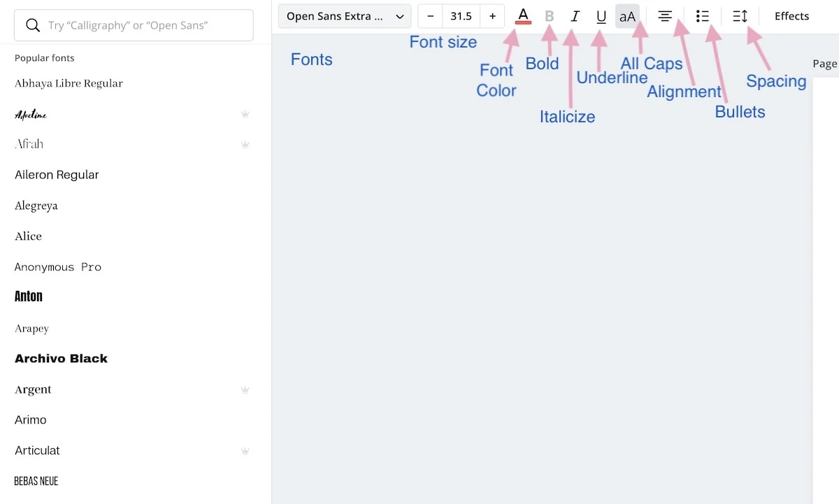Screen dimensions: 839x504
Task: Select the Argent font
Action: (x=33, y=389)
